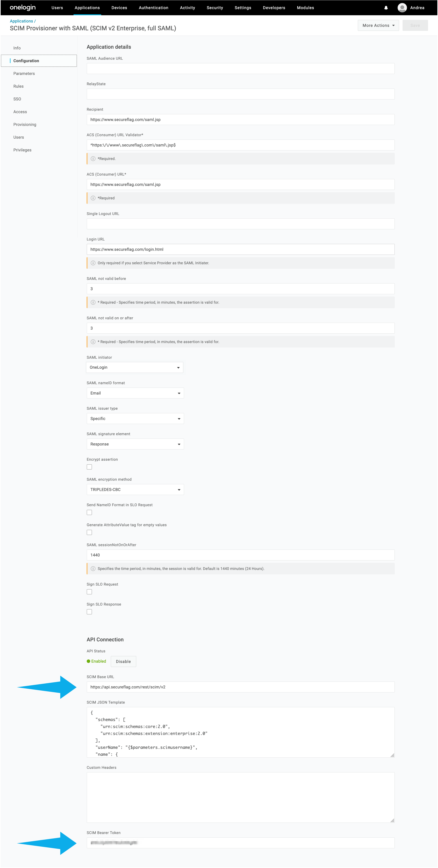Click the SCIM Bearer Token field
The width and height of the screenshot is (438, 868).
click(240, 843)
